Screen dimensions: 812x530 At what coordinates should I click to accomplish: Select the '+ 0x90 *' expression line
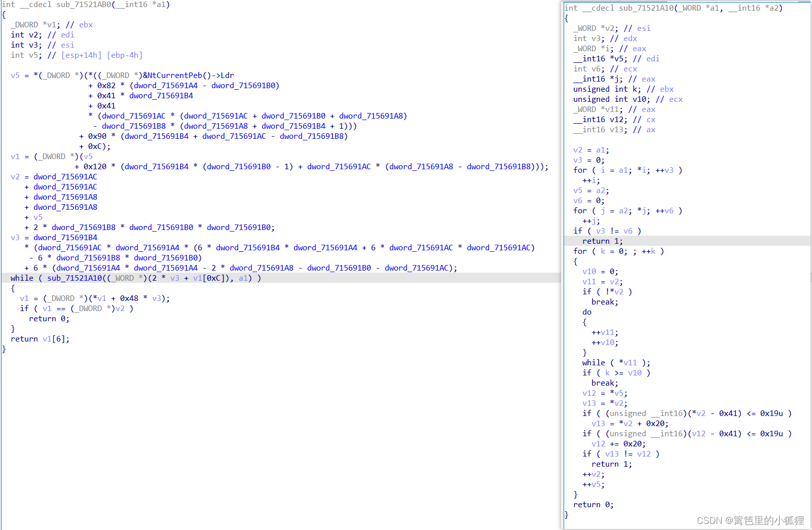point(213,136)
